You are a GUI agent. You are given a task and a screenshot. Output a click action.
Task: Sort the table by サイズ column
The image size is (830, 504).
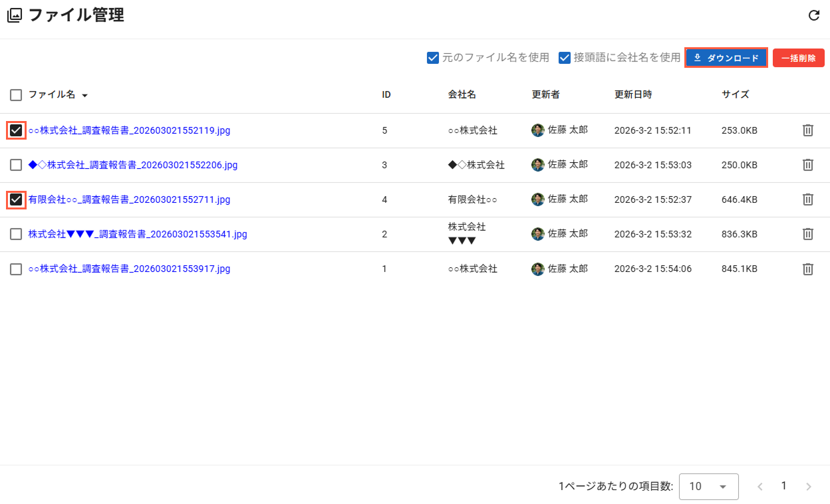735,94
